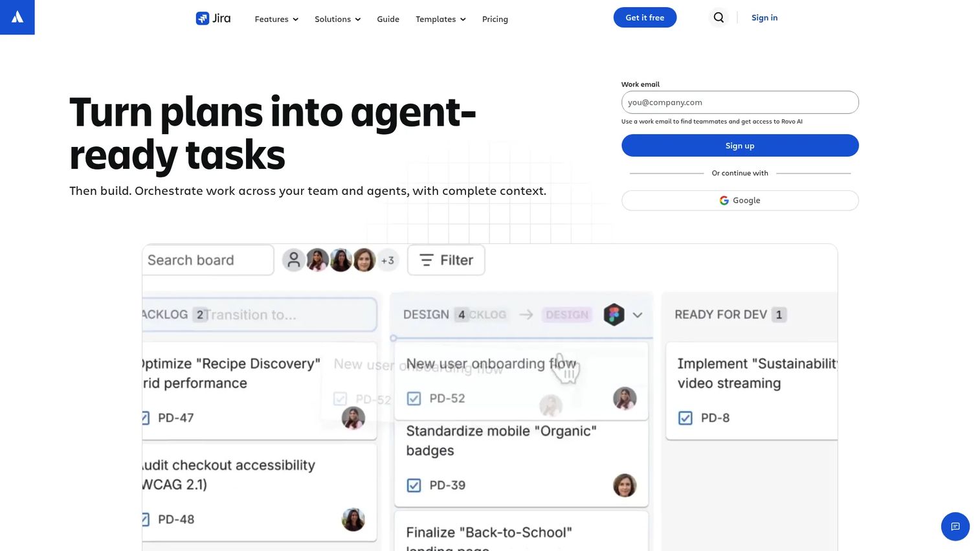Submit with the Sign up button
This screenshot has width=980, height=551.
click(740, 146)
